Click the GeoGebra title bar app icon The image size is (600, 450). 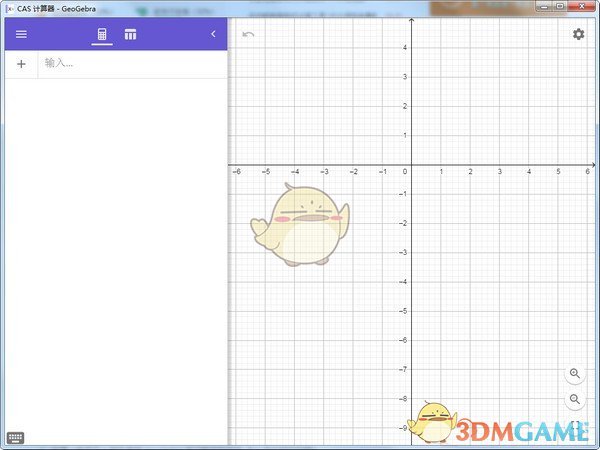point(10,8)
